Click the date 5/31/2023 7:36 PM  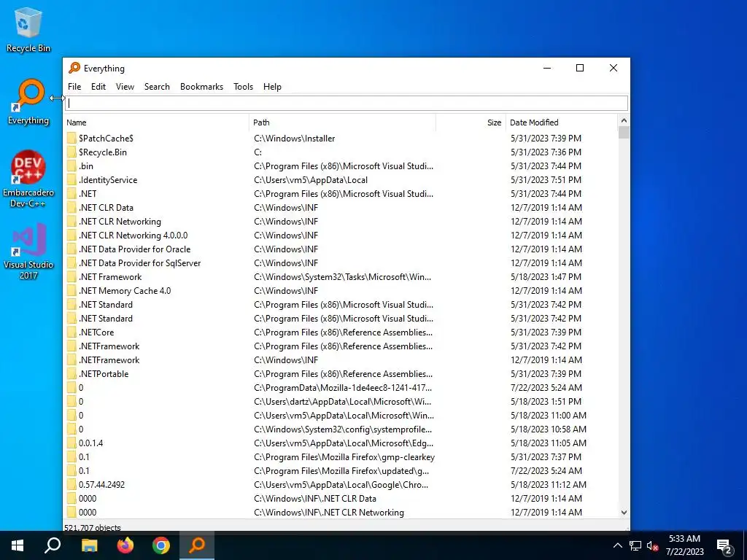(546, 152)
